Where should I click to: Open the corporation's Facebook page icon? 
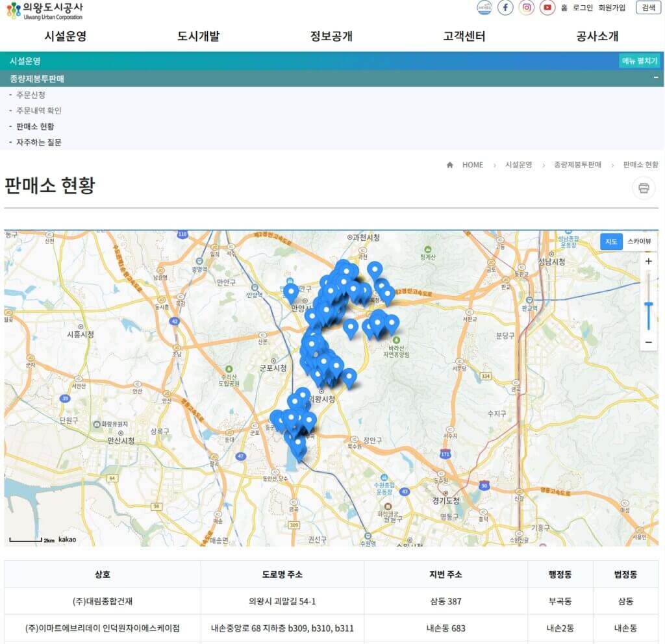click(x=506, y=8)
